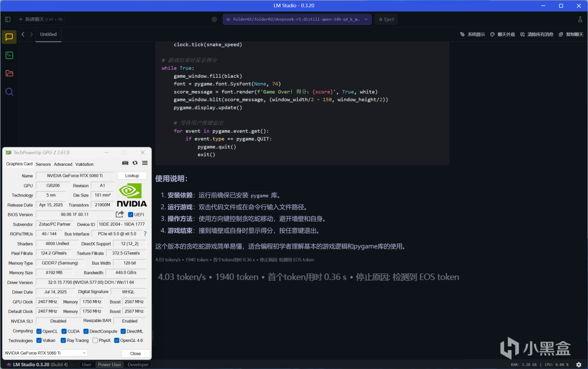The height and width of the screenshot is (369, 588).
Task: Open the Discover search icon in sidebar
Action: (9, 91)
